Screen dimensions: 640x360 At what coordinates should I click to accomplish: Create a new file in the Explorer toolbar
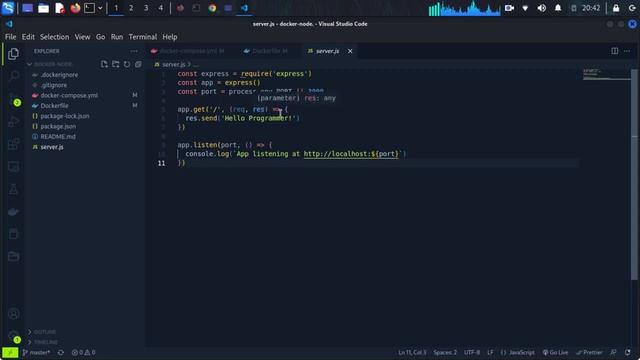click(104, 64)
